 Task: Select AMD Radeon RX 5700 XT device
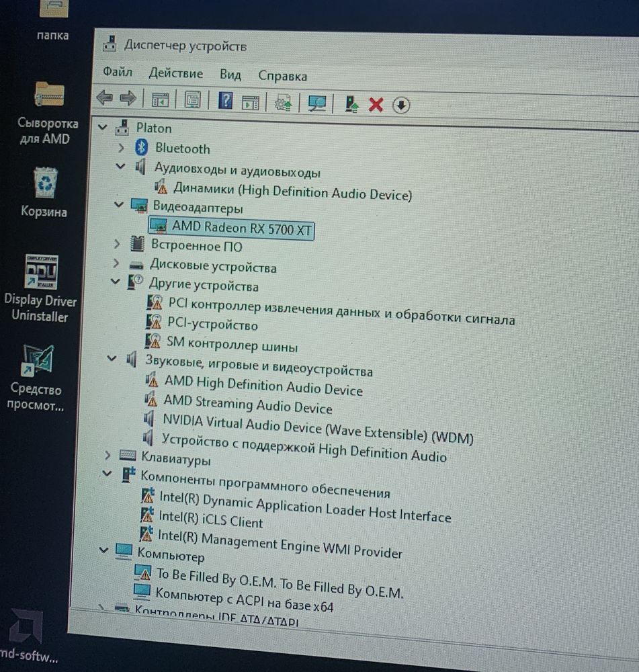tap(231, 228)
